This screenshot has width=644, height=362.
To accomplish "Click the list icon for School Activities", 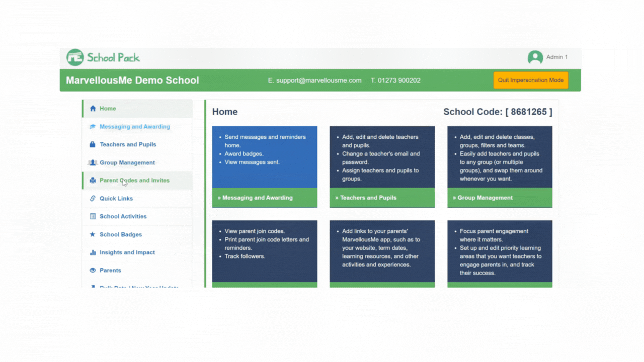I will pyautogui.click(x=93, y=217).
